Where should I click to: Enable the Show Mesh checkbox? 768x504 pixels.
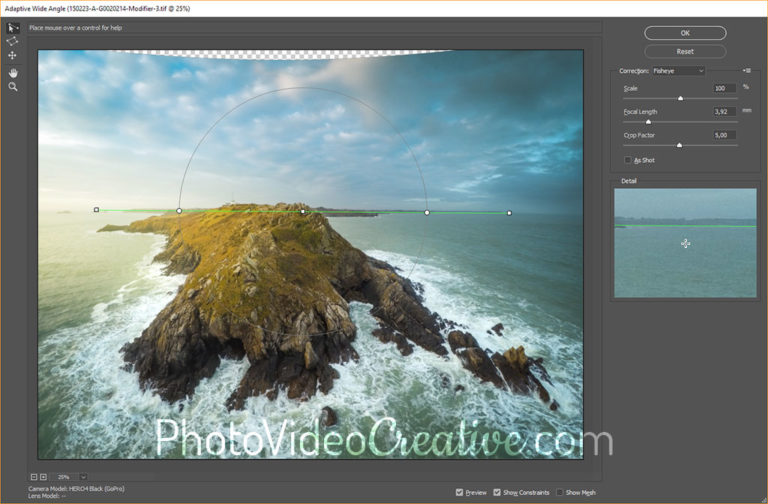pyautogui.click(x=559, y=492)
